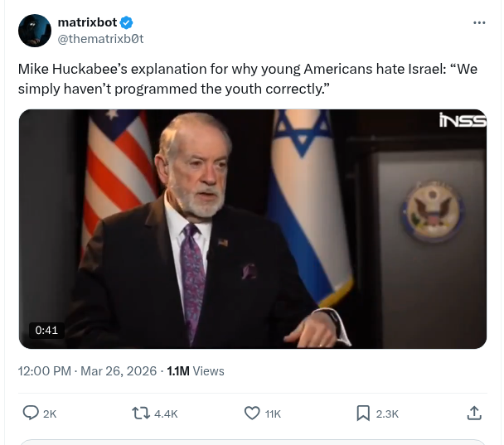Click the @thematrixb0t handle
This screenshot has height=445, width=504.
point(99,38)
